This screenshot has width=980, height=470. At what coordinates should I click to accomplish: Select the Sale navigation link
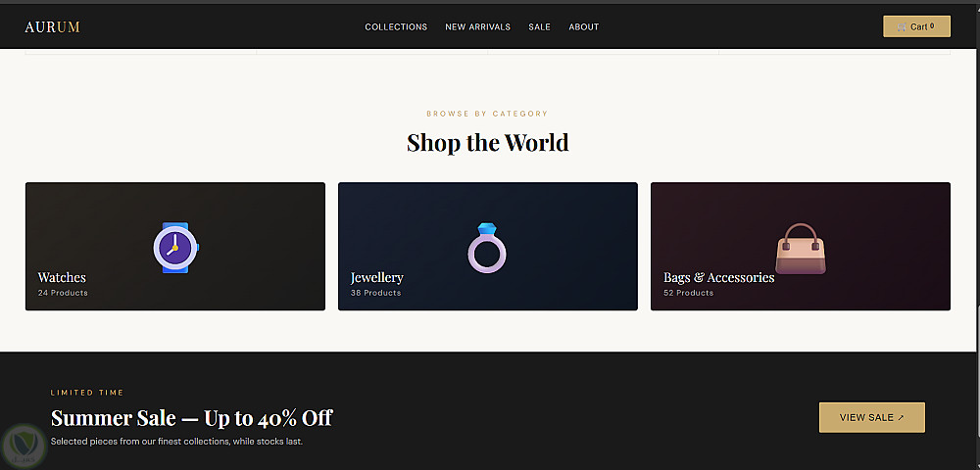[x=539, y=26]
